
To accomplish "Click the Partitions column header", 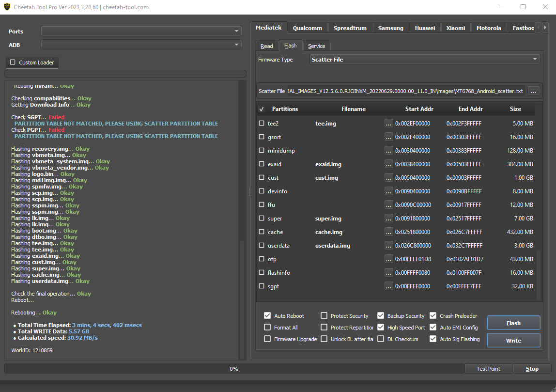I will pyautogui.click(x=285, y=109).
